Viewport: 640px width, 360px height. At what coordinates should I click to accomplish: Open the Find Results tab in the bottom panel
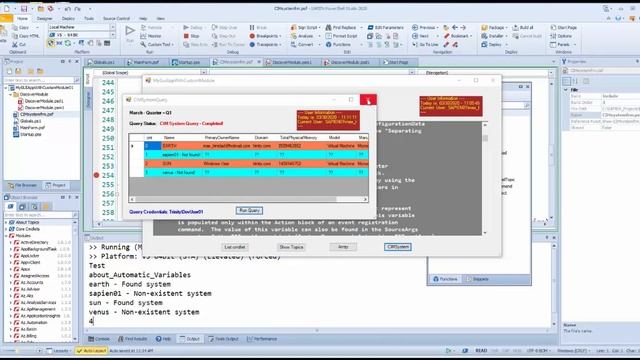pyautogui.click(x=133, y=339)
